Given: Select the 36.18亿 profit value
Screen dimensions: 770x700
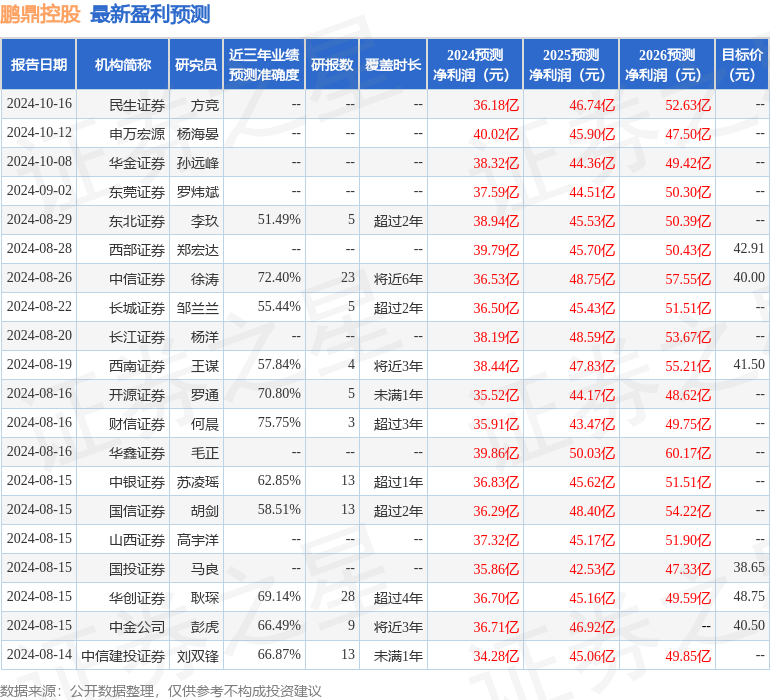Looking at the screenshot, I should pos(496,105).
